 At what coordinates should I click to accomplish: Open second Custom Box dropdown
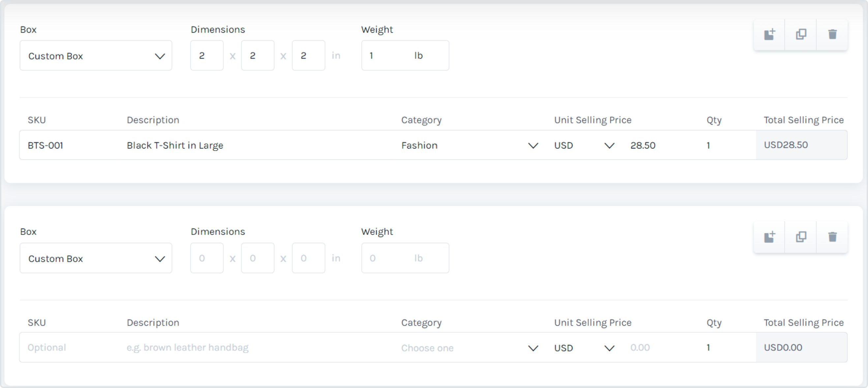[96, 258]
